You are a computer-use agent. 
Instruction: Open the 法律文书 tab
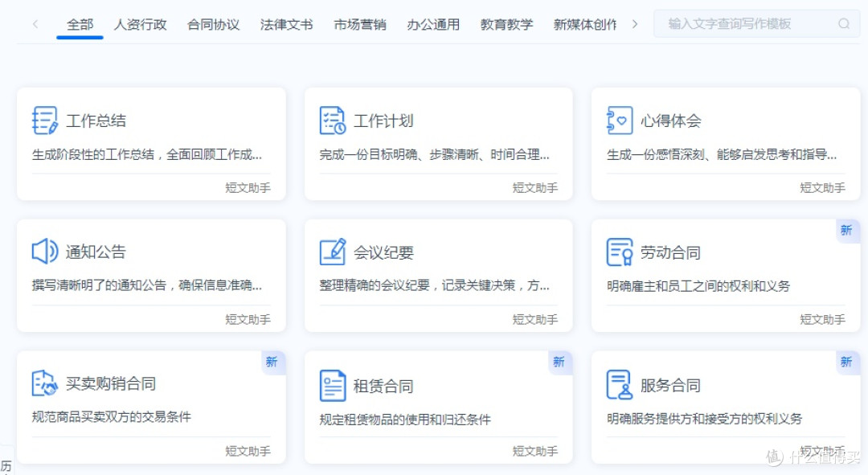pyautogui.click(x=286, y=24)
